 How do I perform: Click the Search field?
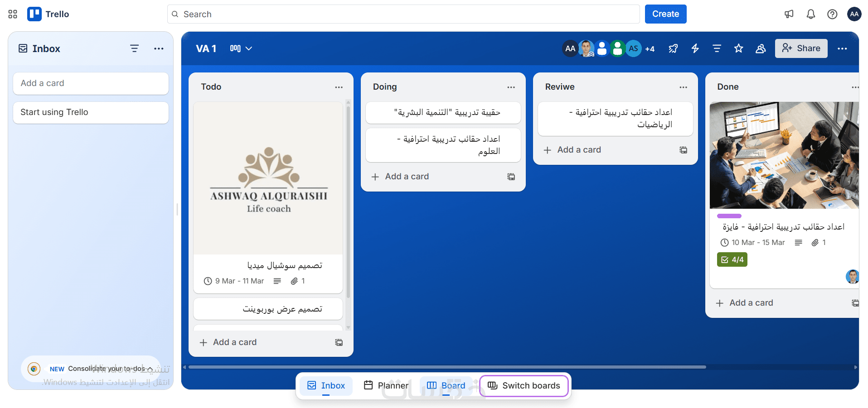click(x=403, y=14)
